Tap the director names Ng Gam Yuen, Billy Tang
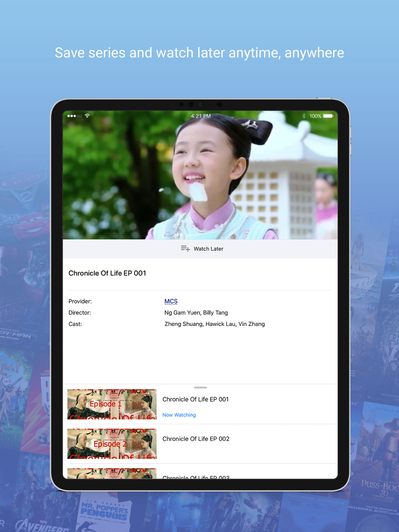The height and width of the screenshot is (532, 399). [x=196, y=313]
